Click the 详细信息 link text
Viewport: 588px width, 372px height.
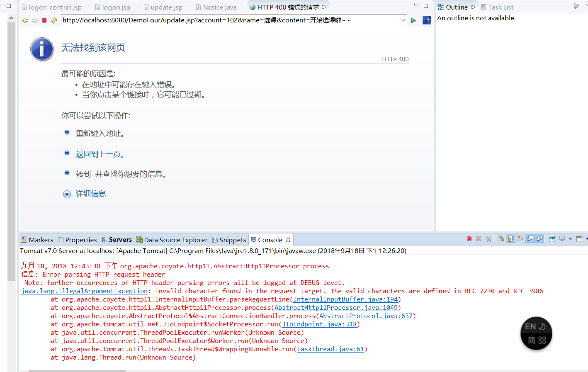point(91,194)
